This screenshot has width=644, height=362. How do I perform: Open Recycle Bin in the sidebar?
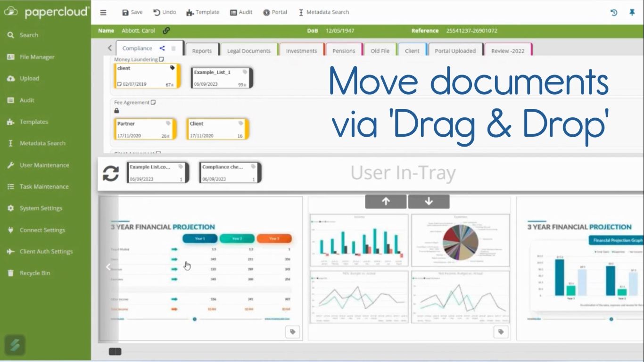click(x=35, y=273)
